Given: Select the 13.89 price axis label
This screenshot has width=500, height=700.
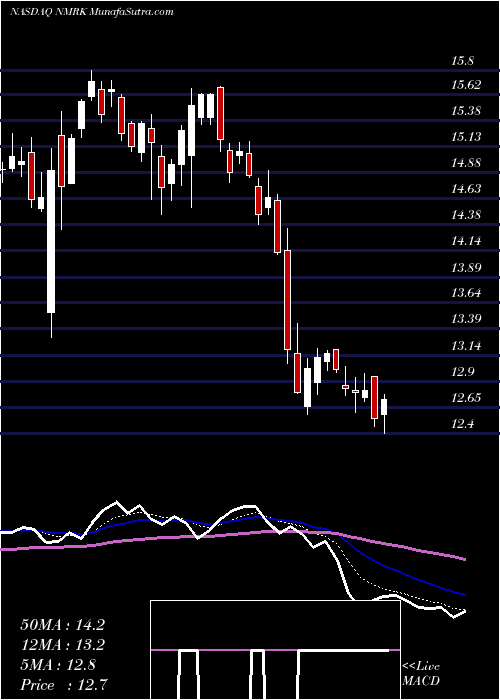Looking at the screenshot, I should [x=466, y=267].
